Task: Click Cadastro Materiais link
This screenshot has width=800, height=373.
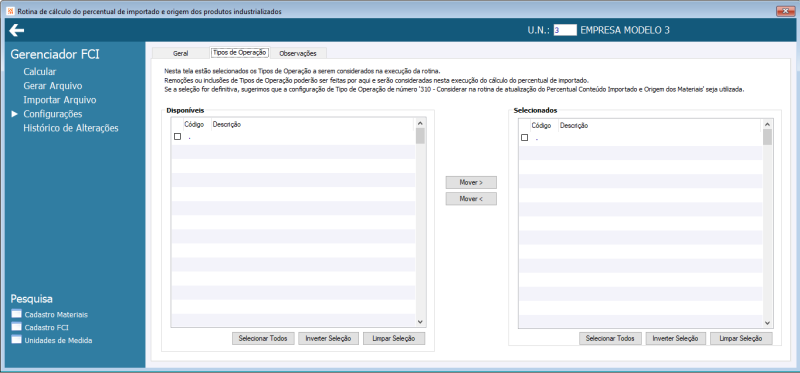Action: (x=56, y=315)
